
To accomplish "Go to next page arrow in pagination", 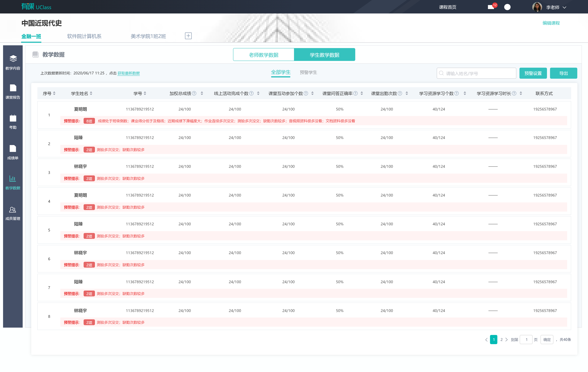I will coord(507,340).
